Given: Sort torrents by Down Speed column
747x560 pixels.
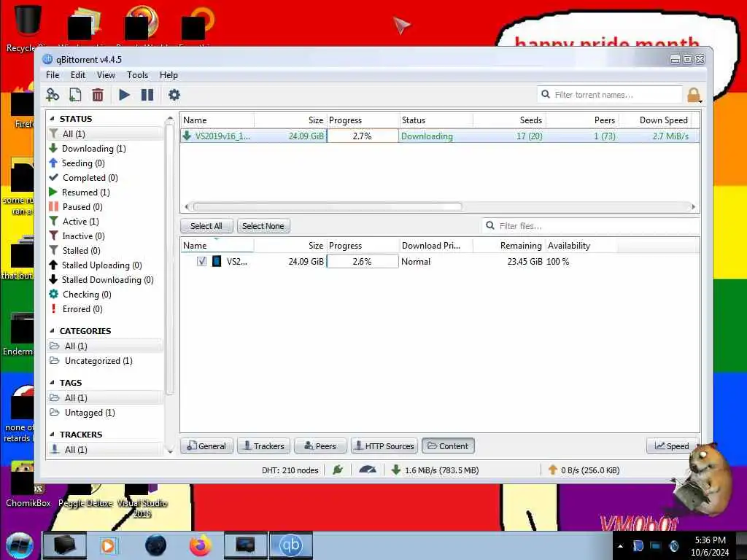Looking at the screenshot, I should [x=655, y=120].
